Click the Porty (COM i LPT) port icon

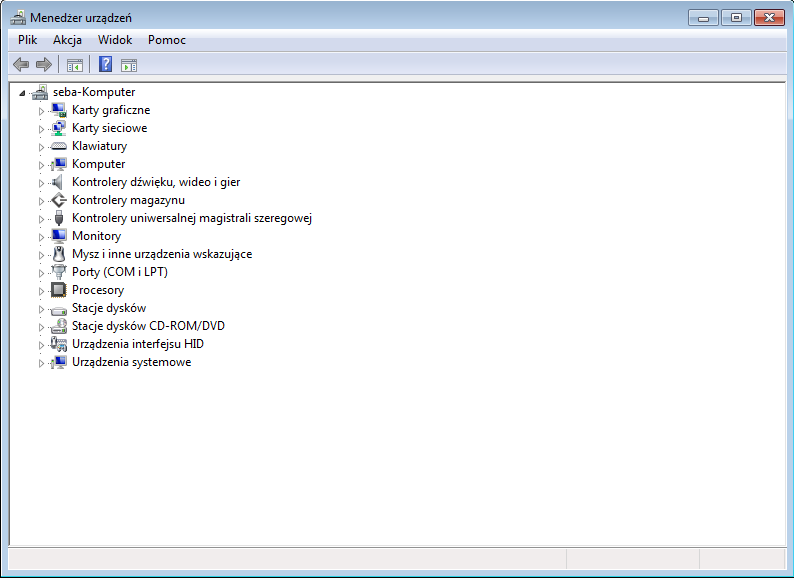point(59,272)
